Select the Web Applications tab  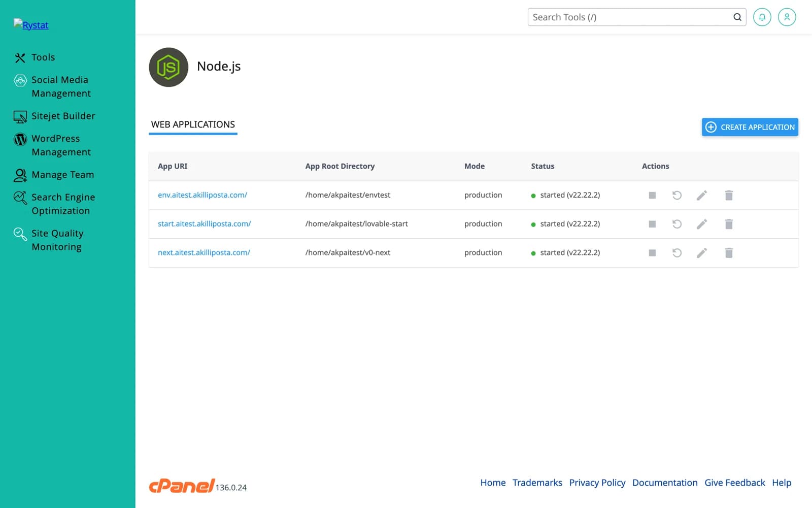coord(193,125)
